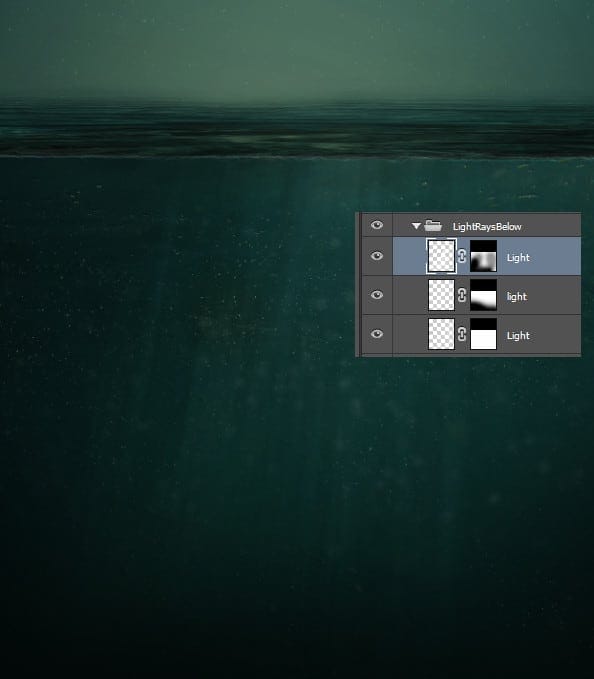
Task: Select the highlighted Light layer's transparent thumbnail
Action: click(x=441, y=256)
